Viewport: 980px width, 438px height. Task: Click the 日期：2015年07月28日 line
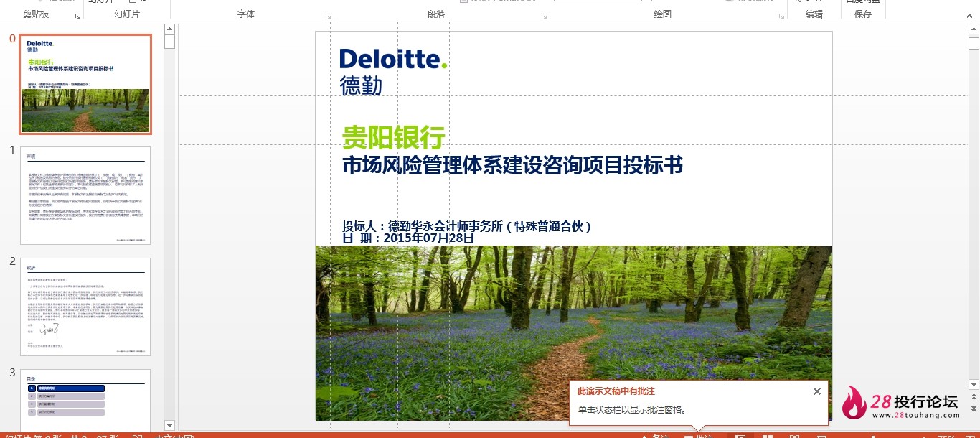coord(408,238)
